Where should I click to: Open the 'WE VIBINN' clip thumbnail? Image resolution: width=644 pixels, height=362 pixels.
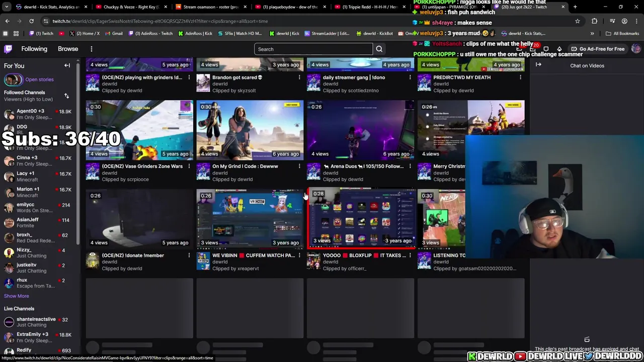(x=250, y=219)
